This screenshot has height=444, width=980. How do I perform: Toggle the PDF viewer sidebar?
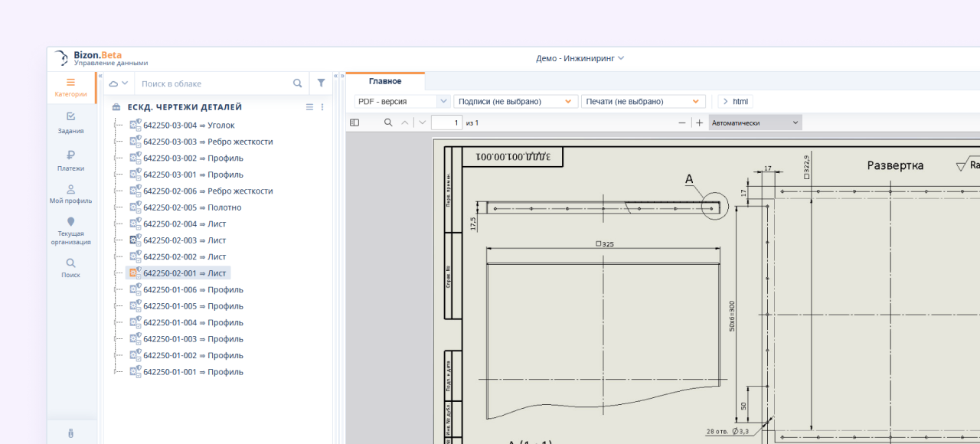(354, 122)
